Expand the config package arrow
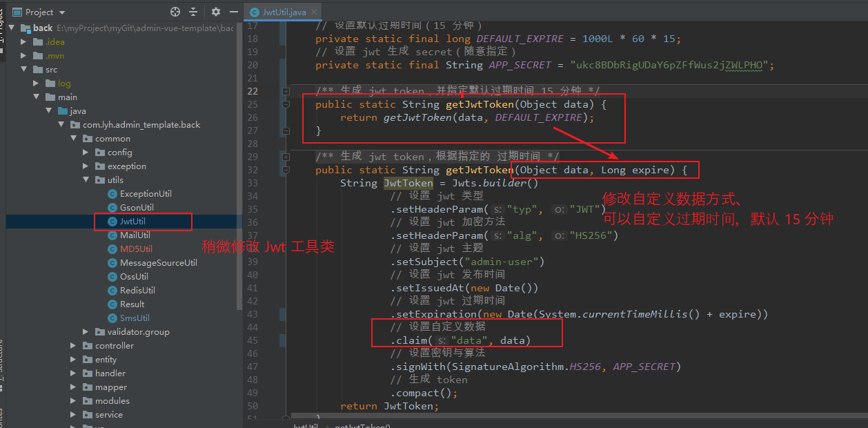This screenshot has width=868, height=428. [86, 153]
